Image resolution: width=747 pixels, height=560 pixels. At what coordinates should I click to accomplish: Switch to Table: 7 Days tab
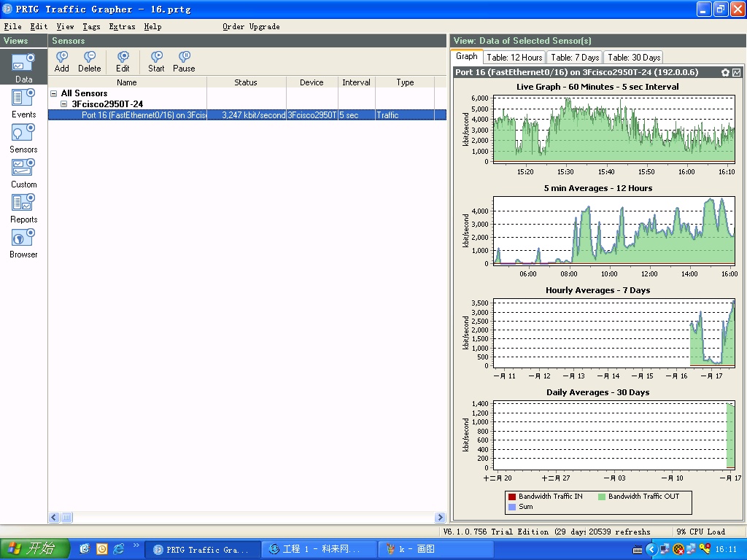pyautogui.click(x=575, y=58)
